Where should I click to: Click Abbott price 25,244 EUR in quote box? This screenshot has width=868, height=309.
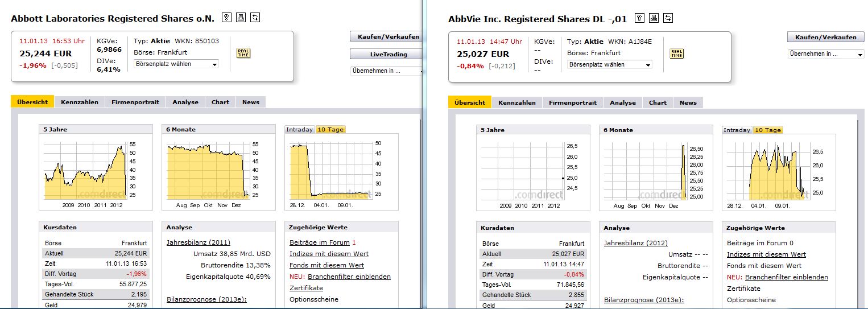[x=46, y=54]
